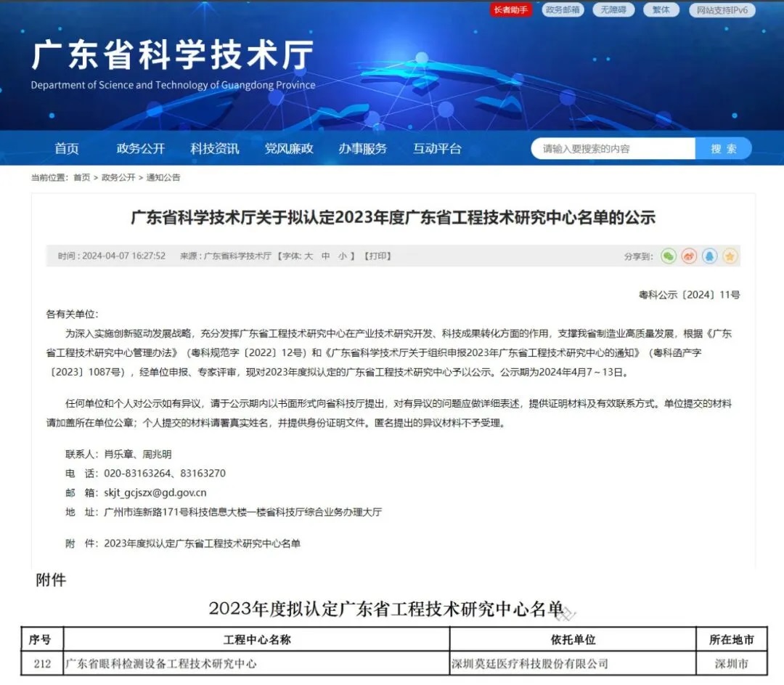
Task: Click the 依托单位 column header
Action: pyautogui.click(x=573, y=639)
